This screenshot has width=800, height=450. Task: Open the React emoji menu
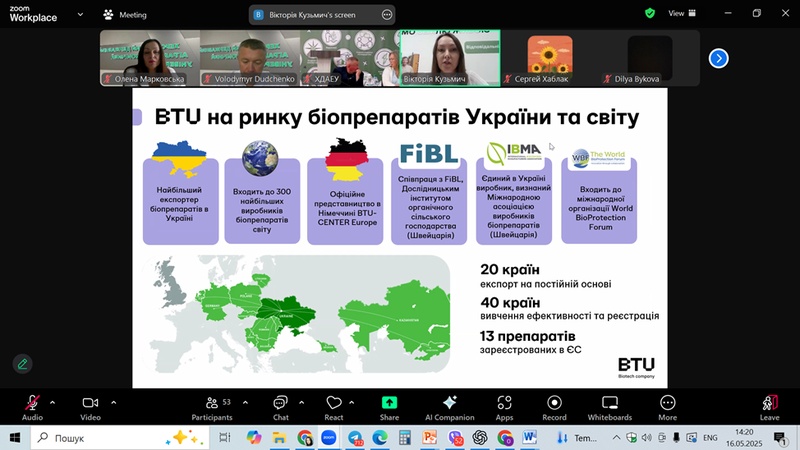334,406
